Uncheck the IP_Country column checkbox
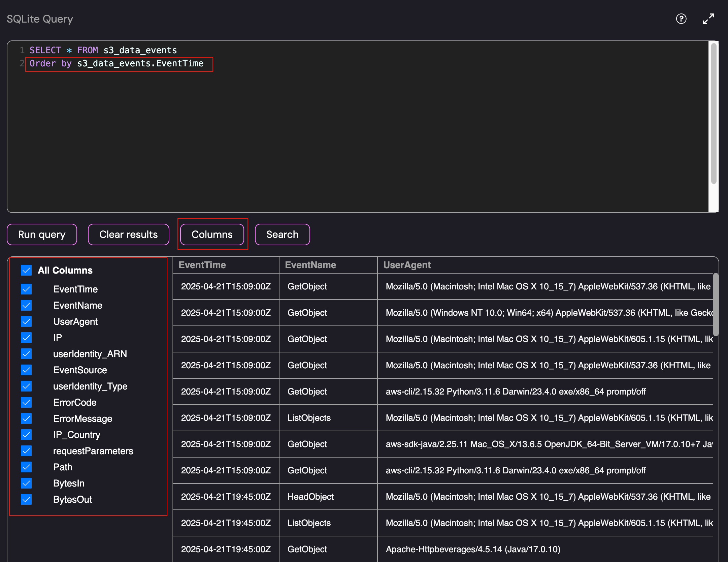Image resolution: width=728 pixels, height=562 pixels. point(26,435)
